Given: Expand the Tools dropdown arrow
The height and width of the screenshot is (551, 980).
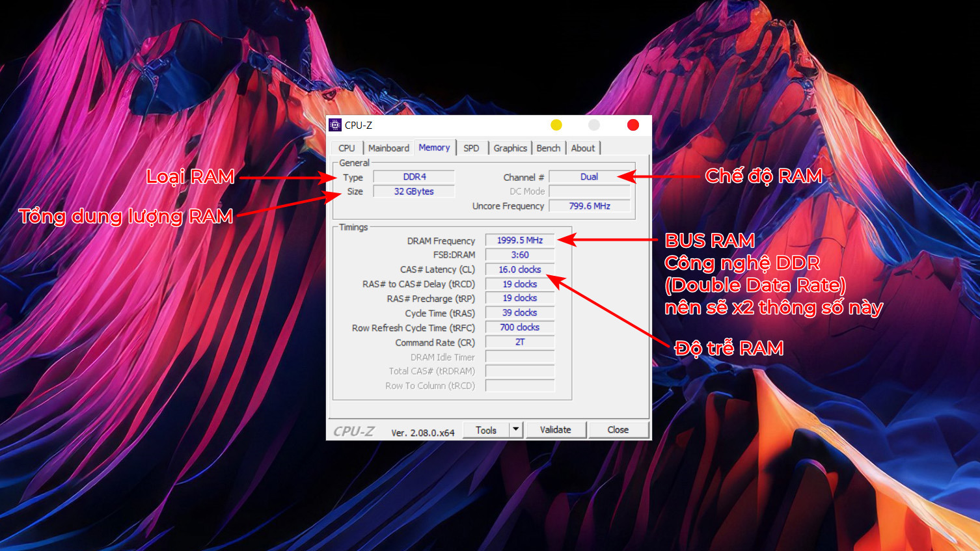Looking at the screenshot, I should click(x=516, y=430).
